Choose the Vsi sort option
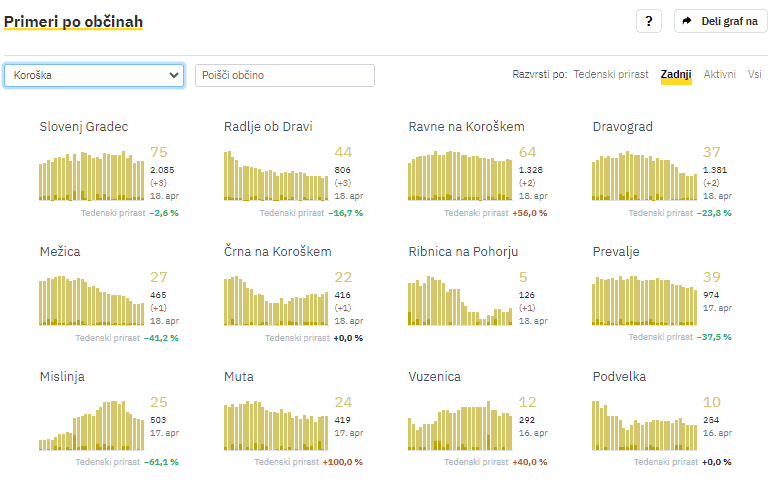Viewport: 778px width, 481px height. click(754, 75)
